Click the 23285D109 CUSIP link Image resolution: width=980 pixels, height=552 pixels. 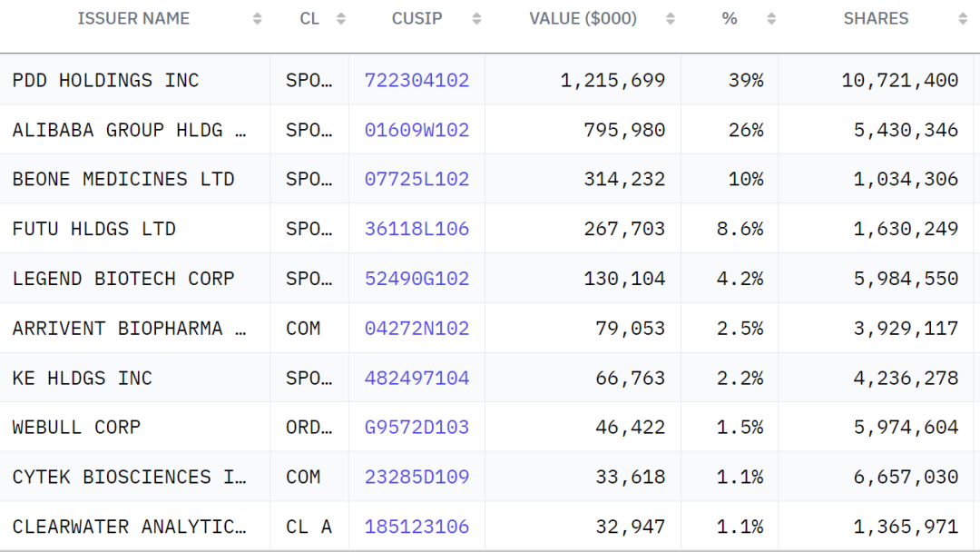[x=416, y=477]
